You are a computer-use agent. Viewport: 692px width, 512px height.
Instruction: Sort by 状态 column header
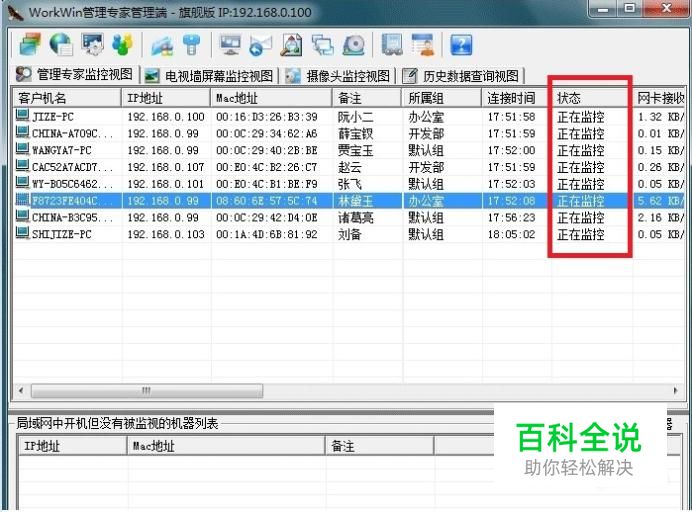[x=591, y=98]
